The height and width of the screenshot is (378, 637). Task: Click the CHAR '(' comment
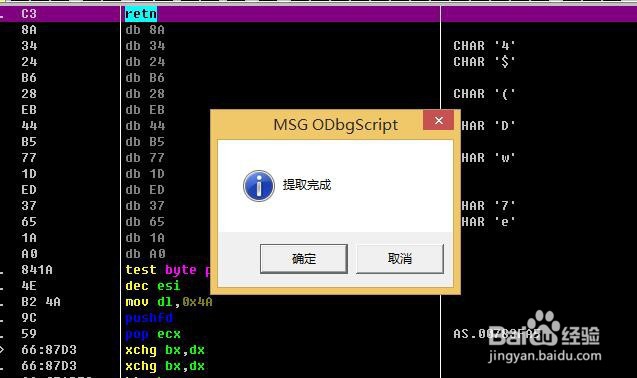click(484, 94)
